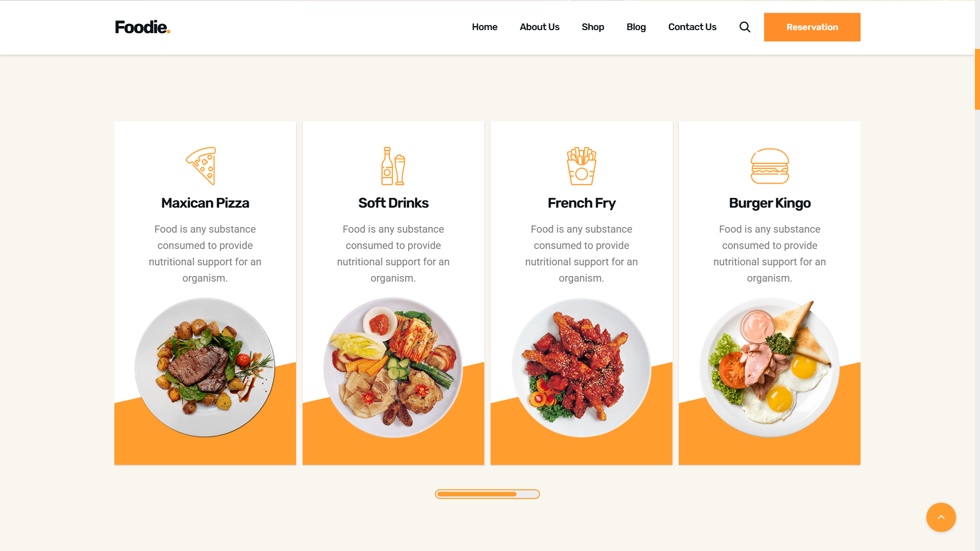The width and height of the screenshot is (980, 551).
Task: Open the Maxican Pizza title link
Action: tap(205, 203)
